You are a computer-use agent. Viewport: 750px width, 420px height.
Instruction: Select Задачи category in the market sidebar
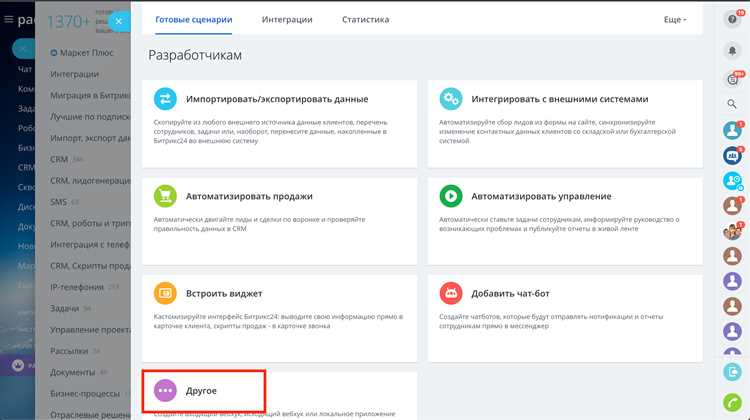coord(65,309)
